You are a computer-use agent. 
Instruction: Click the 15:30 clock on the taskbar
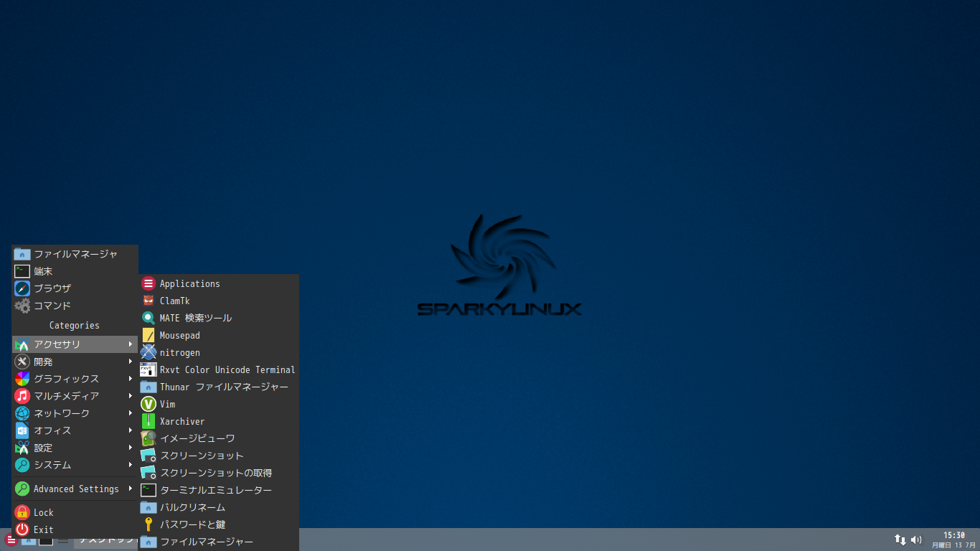(953, 535)
